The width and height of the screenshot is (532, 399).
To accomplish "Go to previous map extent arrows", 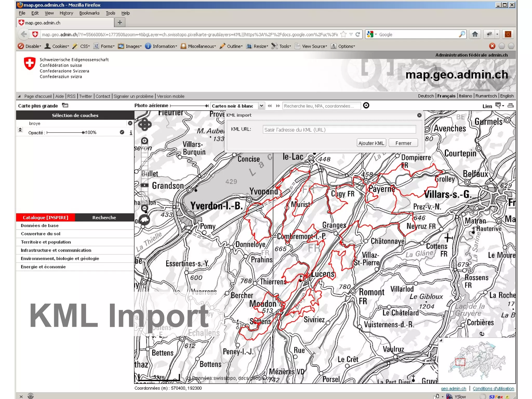I will (270, 106).
